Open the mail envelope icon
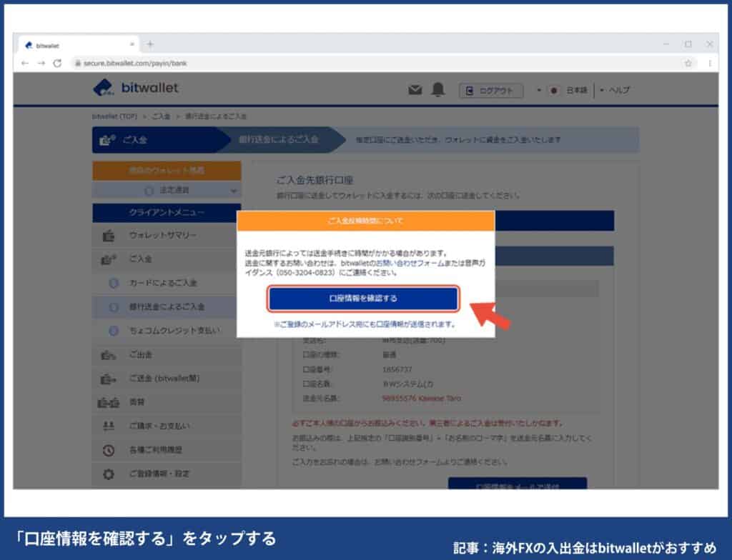Viewport: 732px width, 560px height. click(x=415, y=89)
